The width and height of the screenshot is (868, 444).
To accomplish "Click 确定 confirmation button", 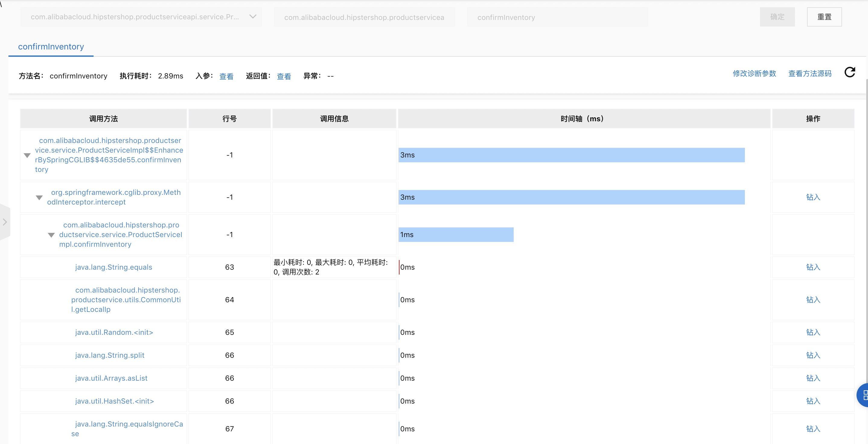I will tap(777, 17).
